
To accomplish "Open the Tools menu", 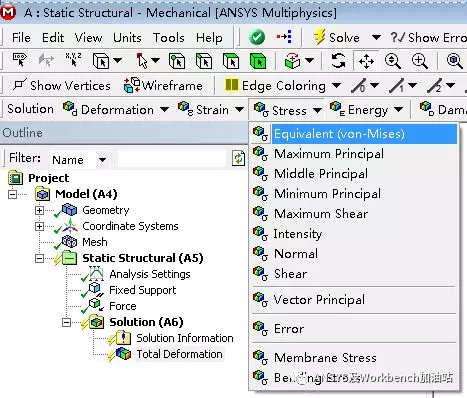I will click(x=169, y=38).
